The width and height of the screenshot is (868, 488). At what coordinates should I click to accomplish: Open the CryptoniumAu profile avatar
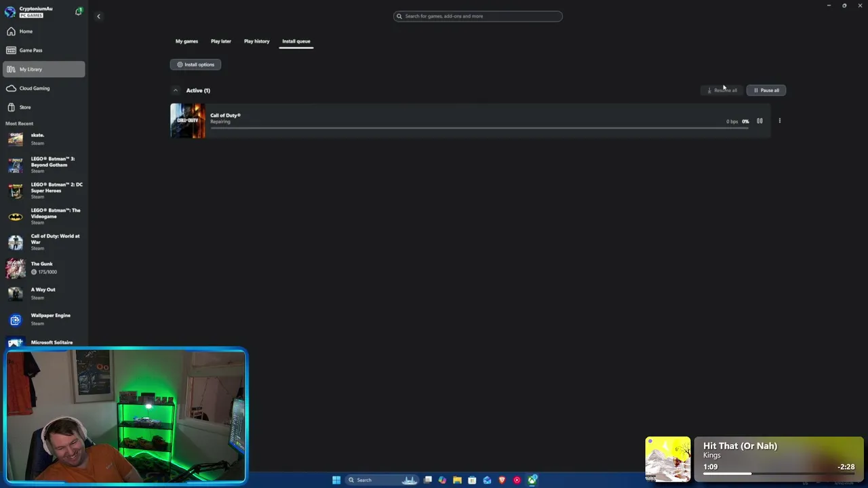tap(9, 12)
